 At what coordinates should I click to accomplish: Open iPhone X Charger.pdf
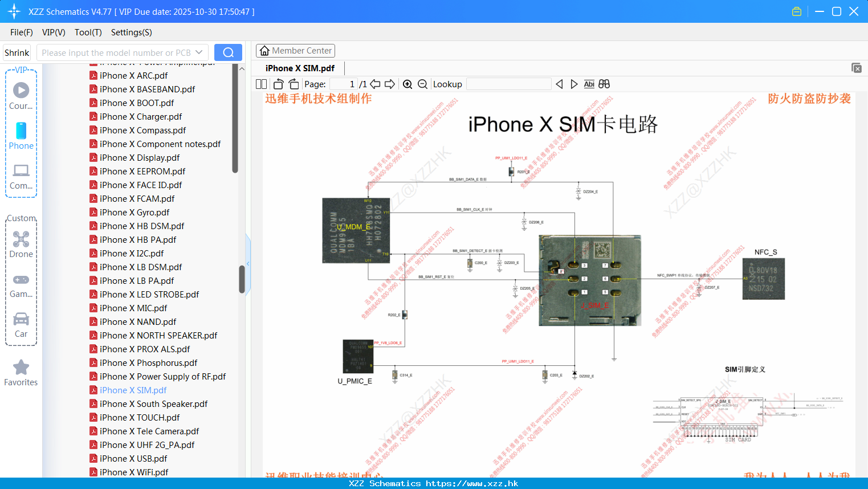click(x=141, y=116)
